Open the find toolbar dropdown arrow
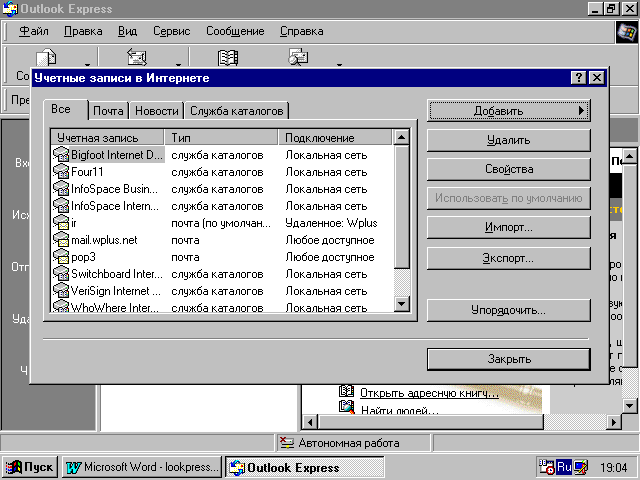Image resolution: width=640 pixels, height=480 pixels. coord(339,64)
